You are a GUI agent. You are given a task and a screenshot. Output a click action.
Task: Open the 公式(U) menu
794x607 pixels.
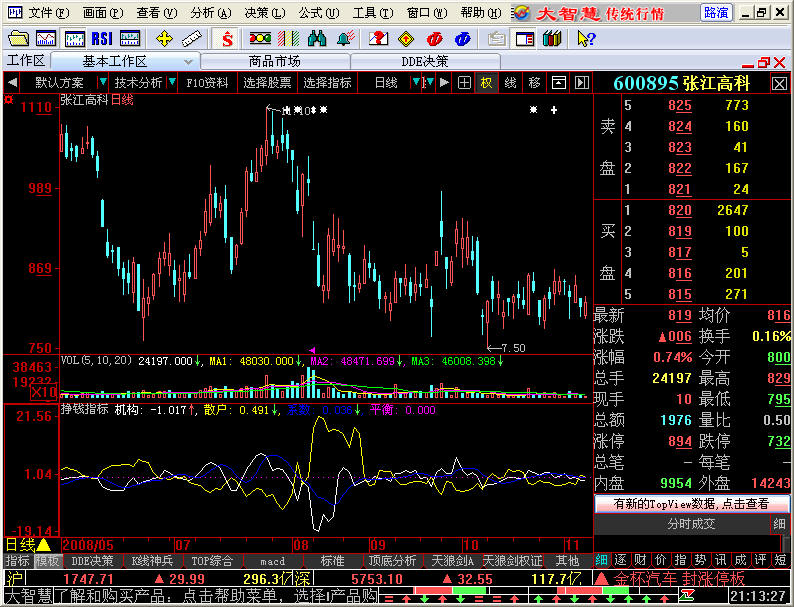319,13
